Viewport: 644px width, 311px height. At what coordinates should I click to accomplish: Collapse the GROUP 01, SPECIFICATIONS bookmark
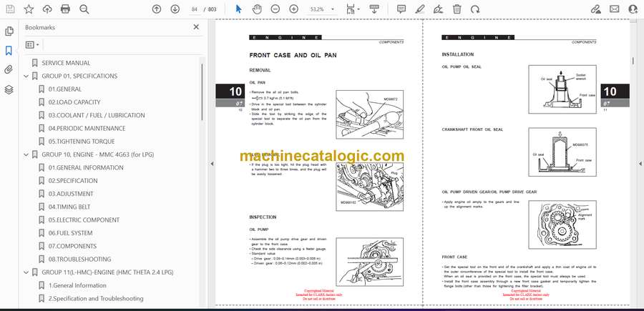click(x=26, y=76)
